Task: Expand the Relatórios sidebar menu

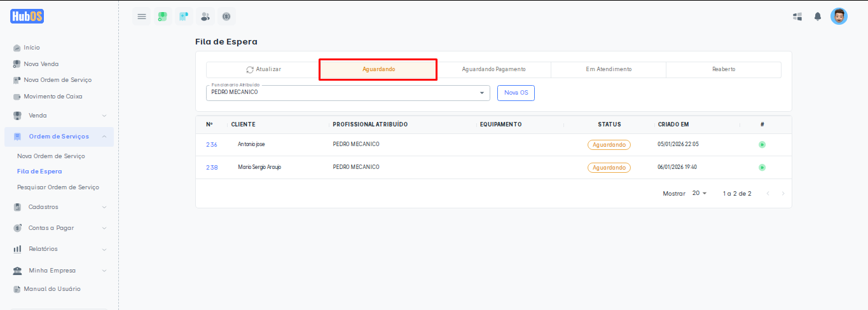Action: click(60, 249)
